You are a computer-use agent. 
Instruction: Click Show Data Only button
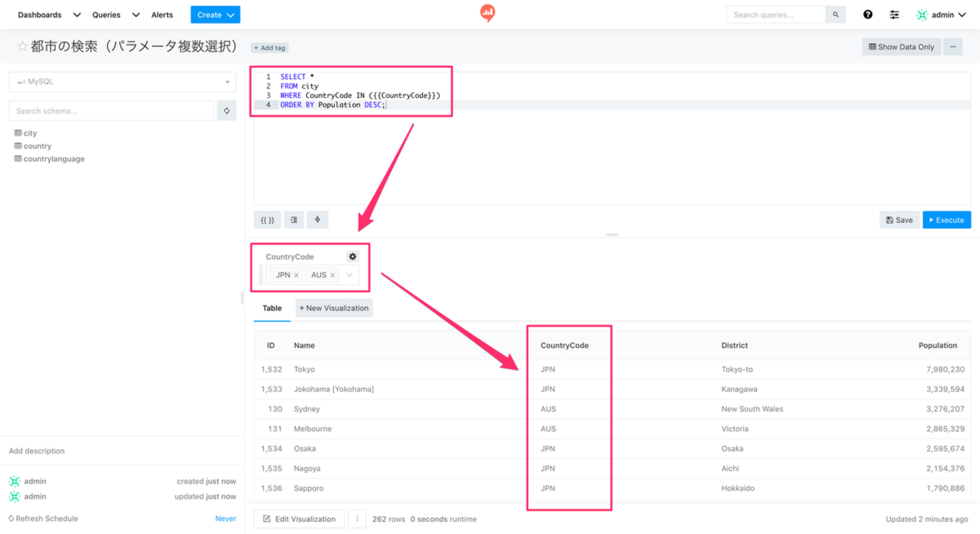(x=902, y=47)
